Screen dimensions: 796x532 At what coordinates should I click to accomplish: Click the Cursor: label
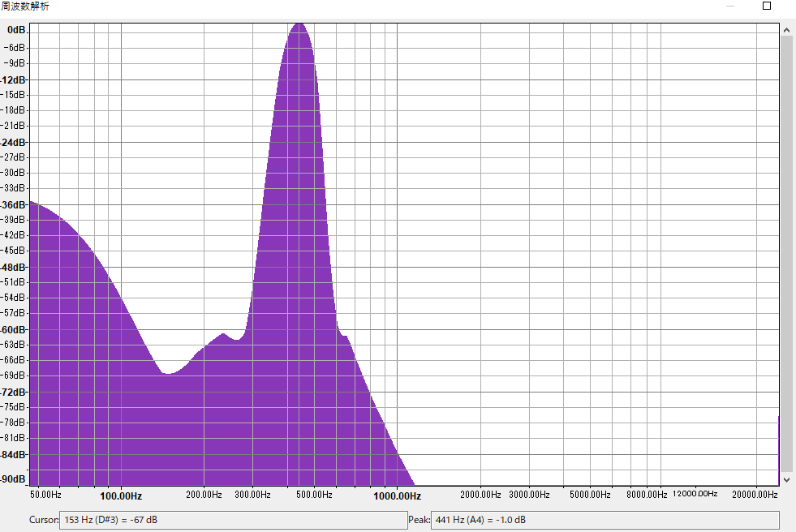(x=44, y=520)
